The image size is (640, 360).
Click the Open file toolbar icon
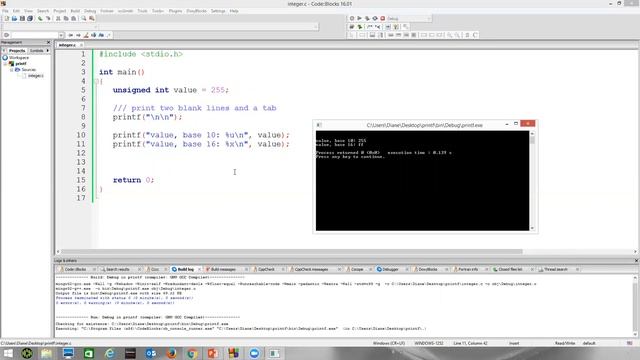(14, 18)
